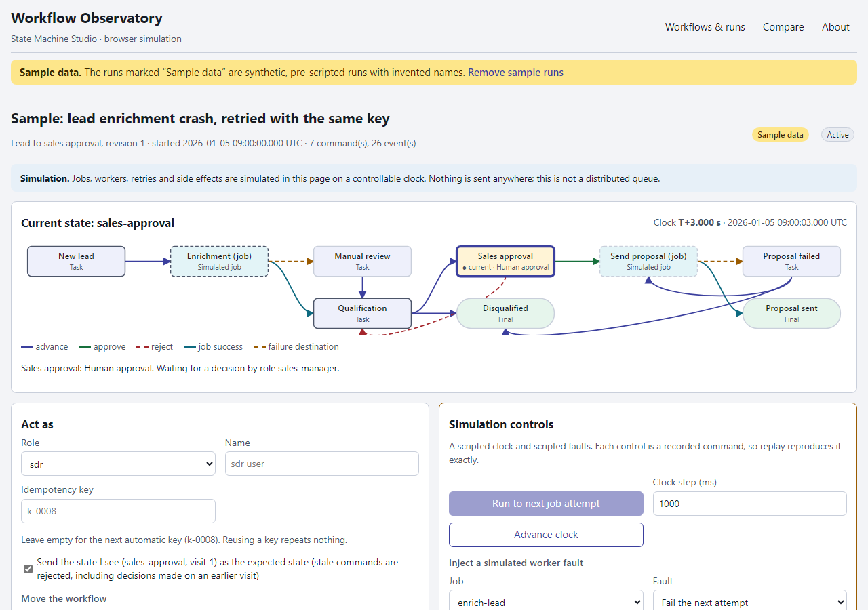The width and height of the screenshot is (868, 610).
Task: Open the Role dropdown showing sdr
Action: (118, 464)
